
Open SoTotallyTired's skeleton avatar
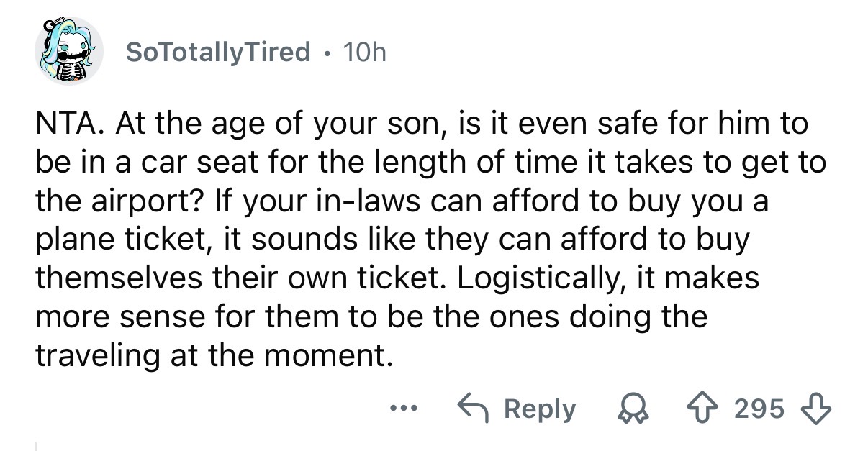click(x=68, y=52)
